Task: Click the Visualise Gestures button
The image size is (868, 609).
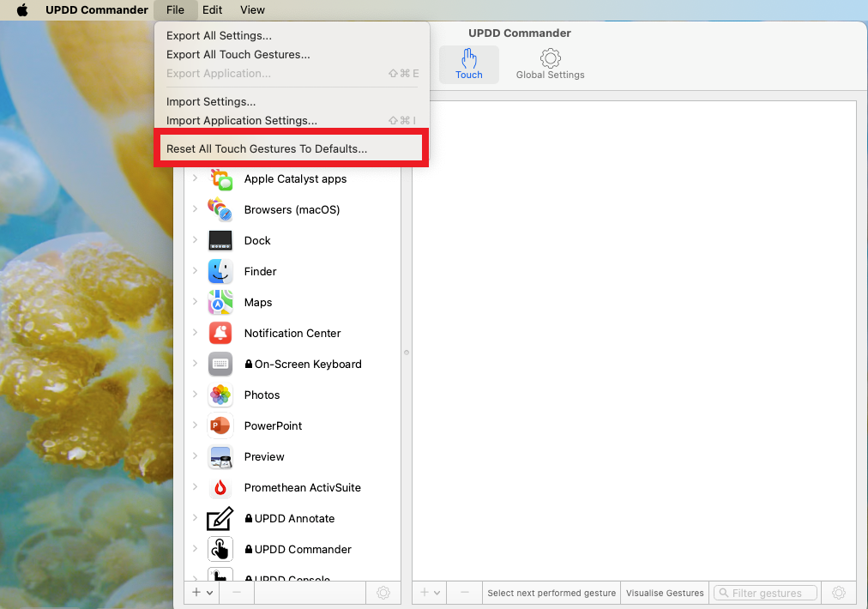Action: click(x=665, y=593)
